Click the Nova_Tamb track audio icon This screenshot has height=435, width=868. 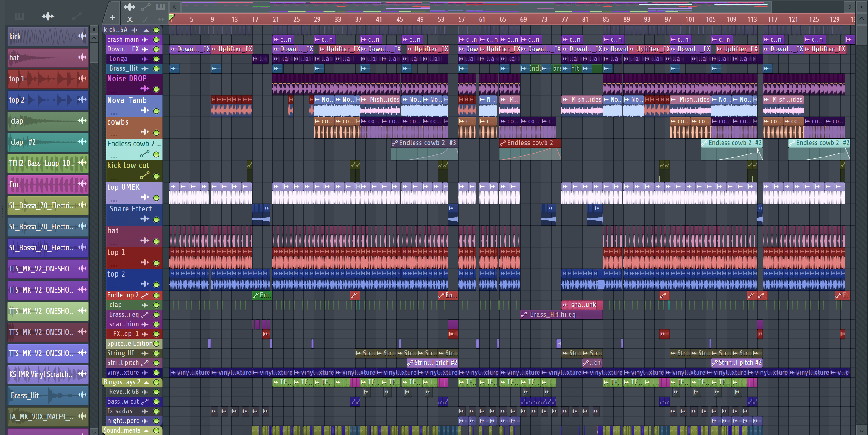(145, 110)
